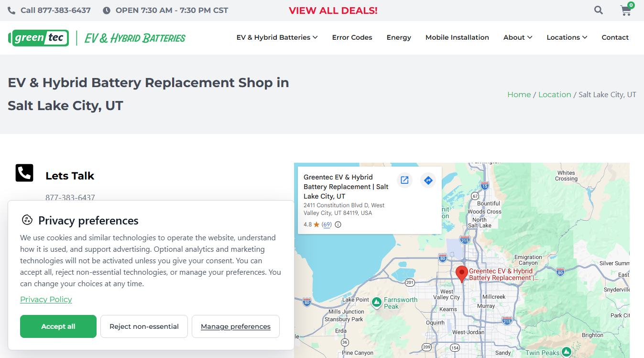This screenshot has height=358, width=644.
Task: Click the 2411 Constitution Blvd address text
Action: coord(344,209)
